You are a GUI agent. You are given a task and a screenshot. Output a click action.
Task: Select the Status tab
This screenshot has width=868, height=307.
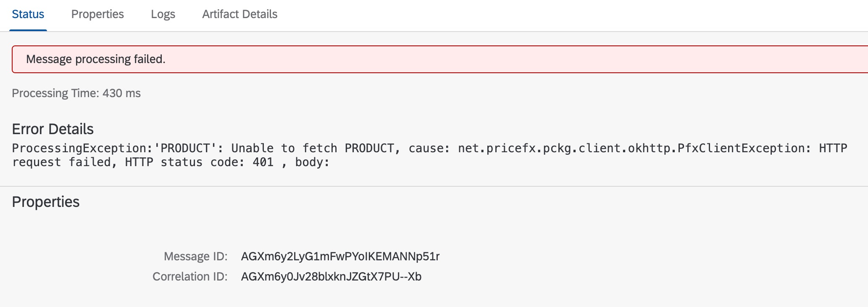(28, 14)
